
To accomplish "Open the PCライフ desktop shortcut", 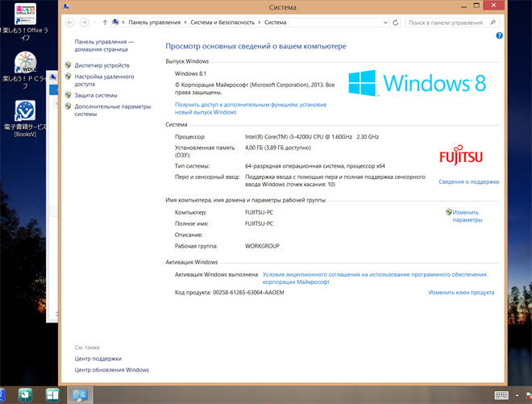I will [26, 70].
